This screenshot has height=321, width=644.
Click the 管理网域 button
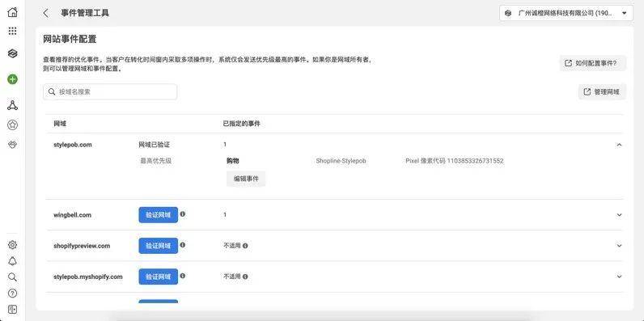click(x=602, y=91)
